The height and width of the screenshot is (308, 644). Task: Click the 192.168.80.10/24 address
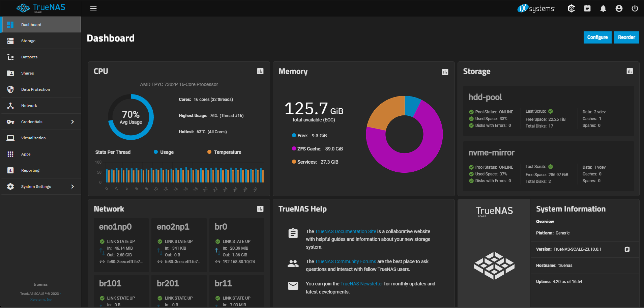(239, 262)
